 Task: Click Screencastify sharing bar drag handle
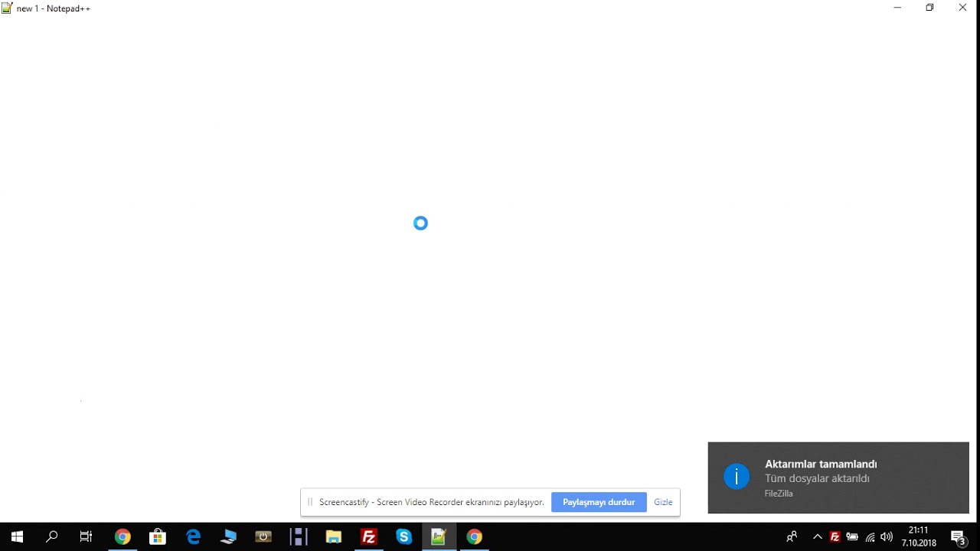[310, 502]
